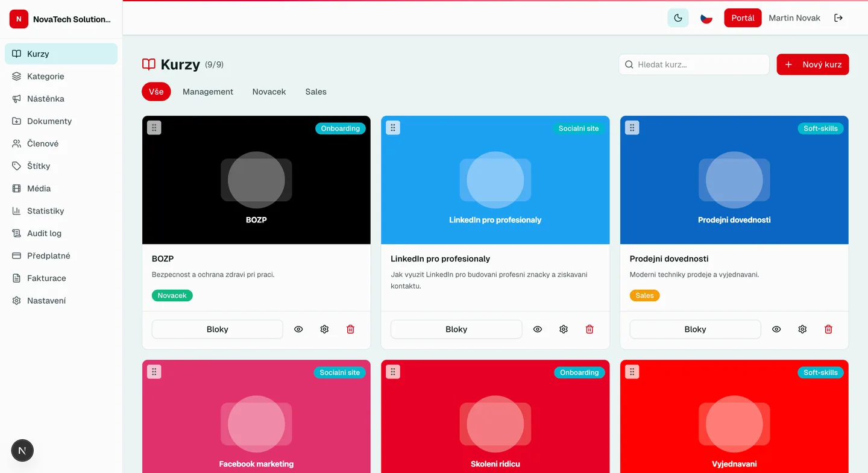Select the Novacek filter tab

269,92
